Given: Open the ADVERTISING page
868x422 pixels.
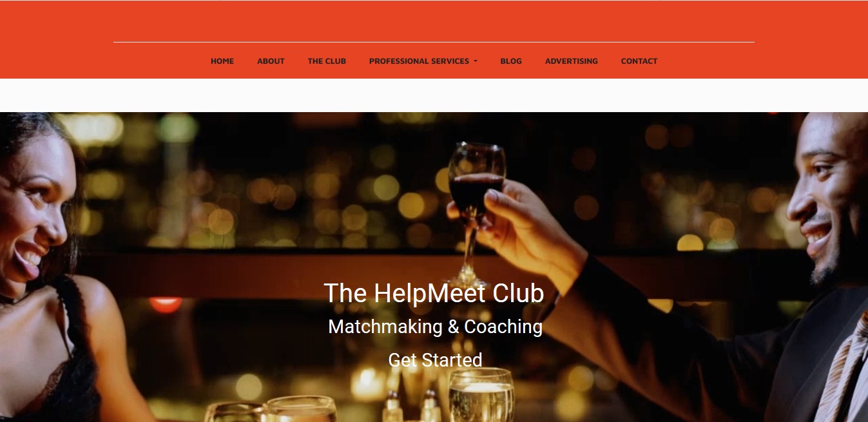Looking at the screenshot, I should click(x=572, y=61).
